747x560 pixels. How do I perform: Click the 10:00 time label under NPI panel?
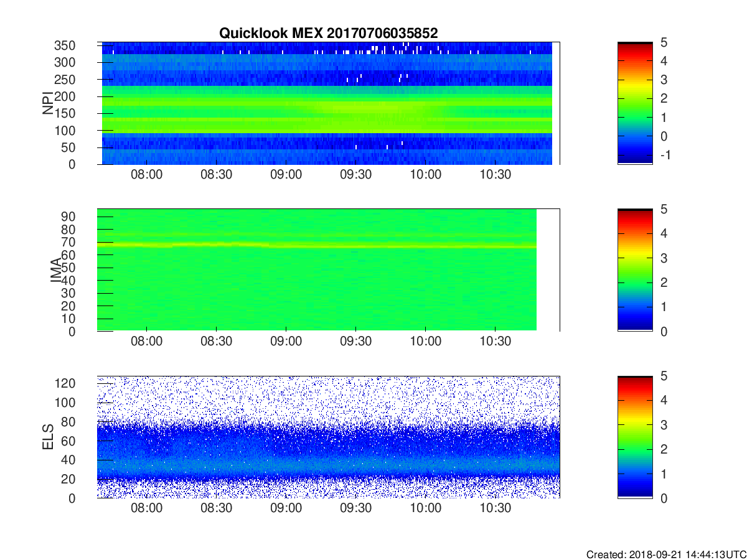[x=425, y=175]
